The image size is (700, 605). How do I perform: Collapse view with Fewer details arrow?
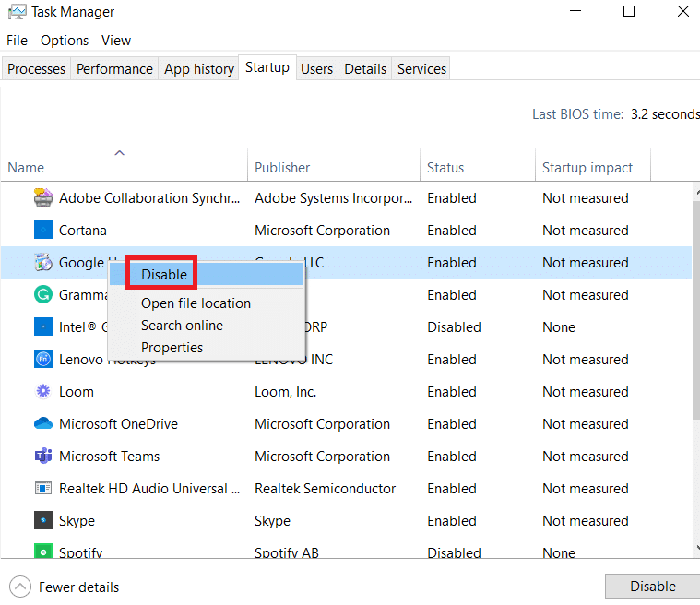tap(20, 587)
